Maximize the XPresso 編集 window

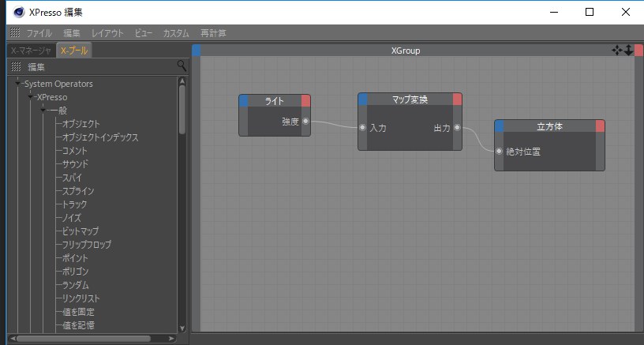[x=590, y=12]
